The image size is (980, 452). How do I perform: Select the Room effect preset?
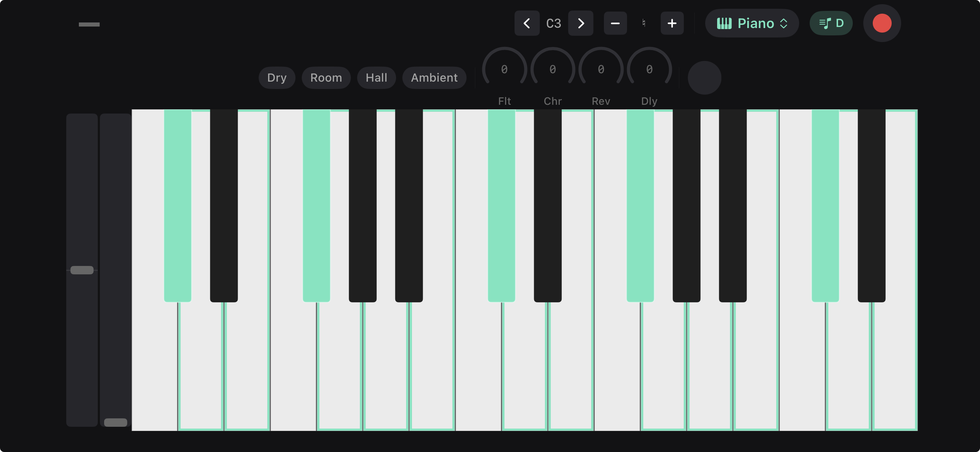326,78
